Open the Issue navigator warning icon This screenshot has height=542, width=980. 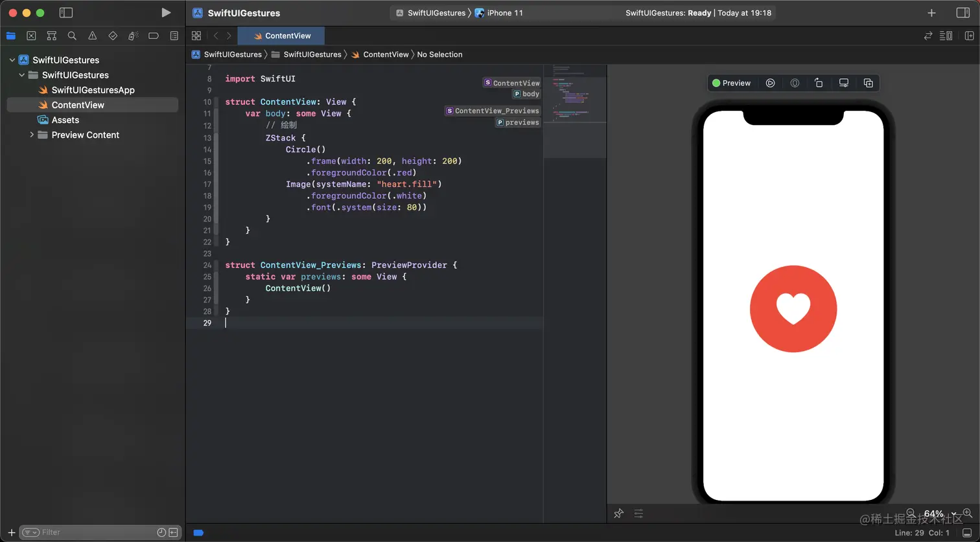click(93, 36)
